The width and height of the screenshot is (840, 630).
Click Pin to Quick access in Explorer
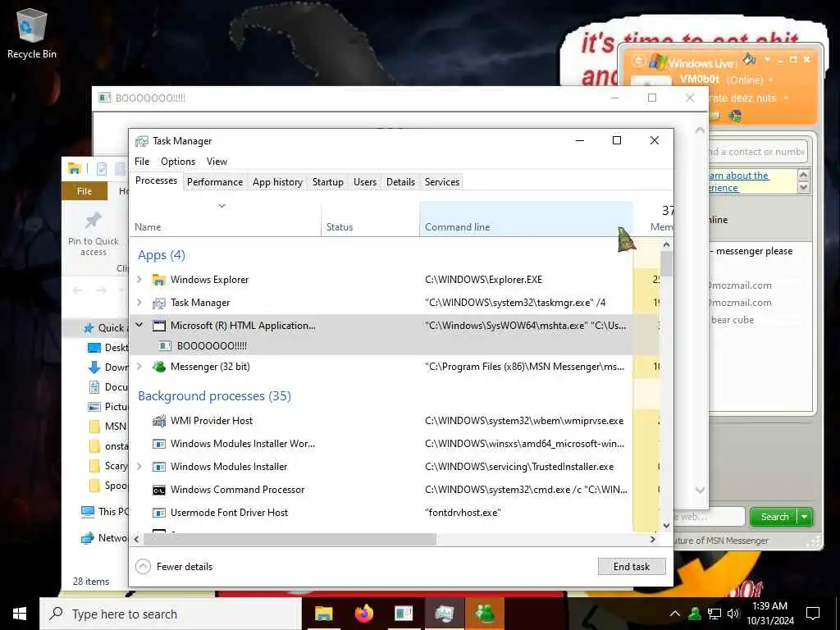click(94, 234)
